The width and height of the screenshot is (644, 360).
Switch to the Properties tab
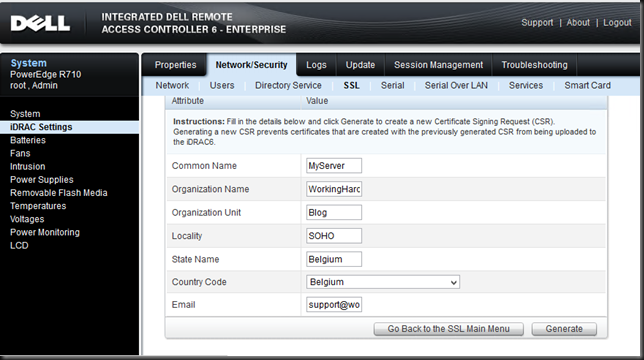tap(175, 65)
